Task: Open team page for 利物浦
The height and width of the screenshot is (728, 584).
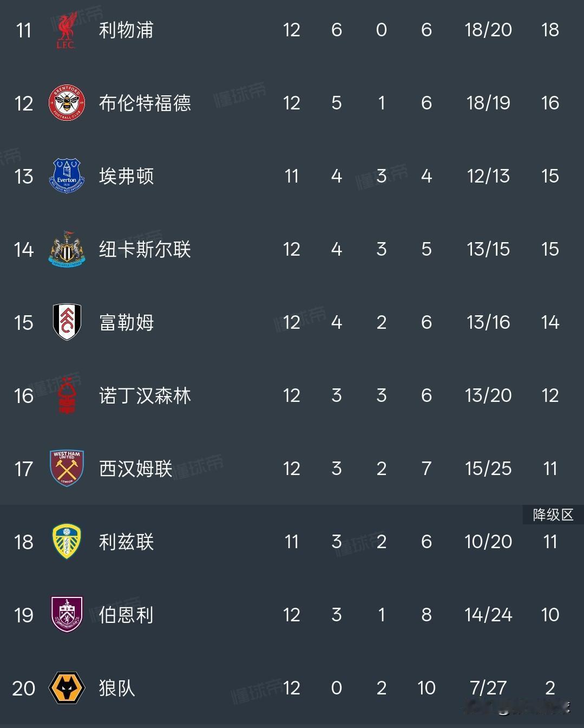Action: tap(127, 30)
